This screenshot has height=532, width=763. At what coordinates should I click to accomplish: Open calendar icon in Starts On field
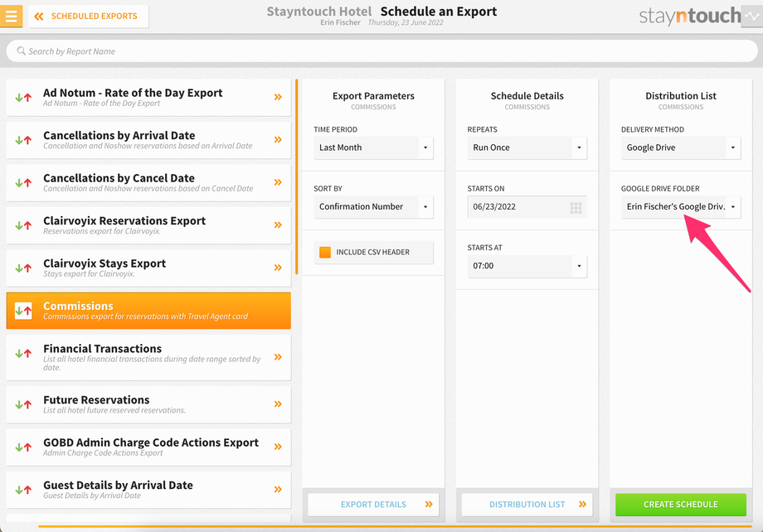pos(576,208)
